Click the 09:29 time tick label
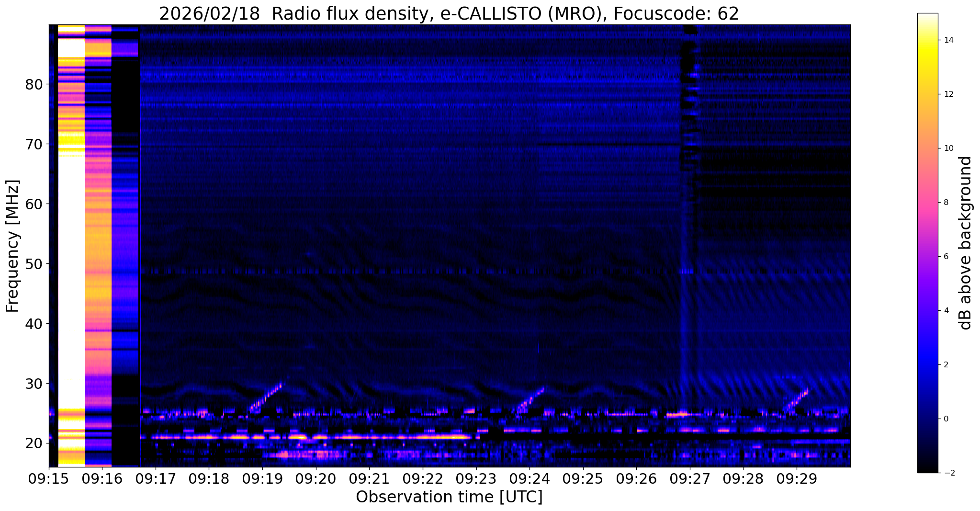980x511 pixels. 797,478
